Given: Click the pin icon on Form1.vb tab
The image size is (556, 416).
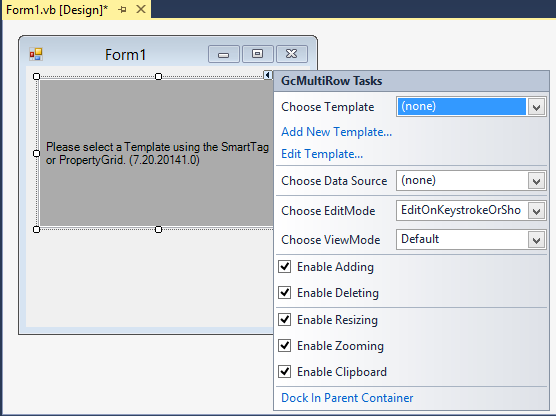Looking at the screenshot, I should [122, 10].
